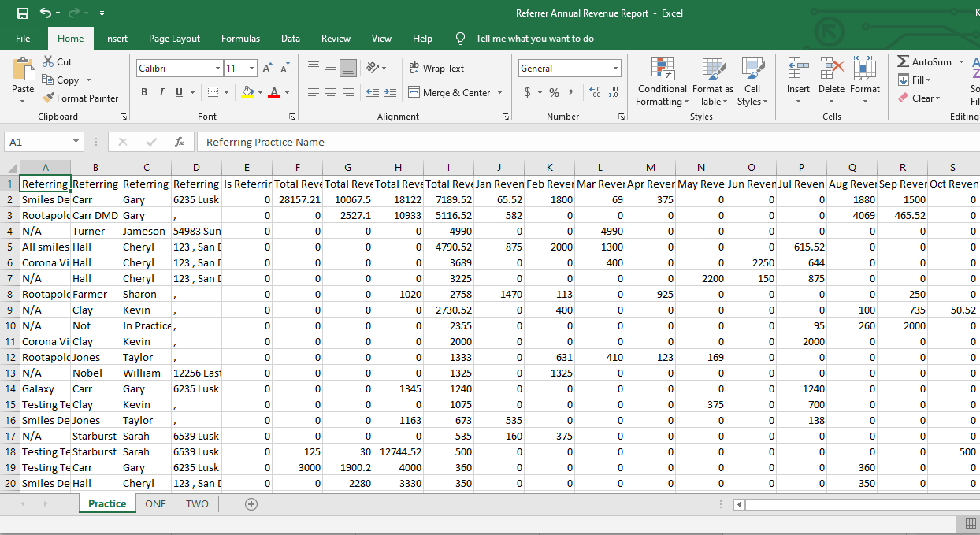Apply the yellow fill color swatch
Image resolution: width=980 pixels, height=535 pixels.
pos(248,92)
